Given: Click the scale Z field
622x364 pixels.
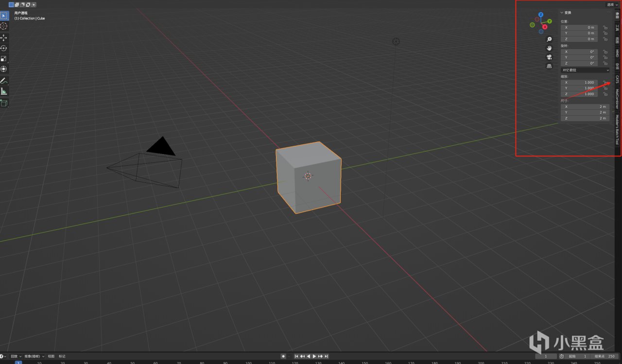Looking at the screenshot, I should point(579,94).
